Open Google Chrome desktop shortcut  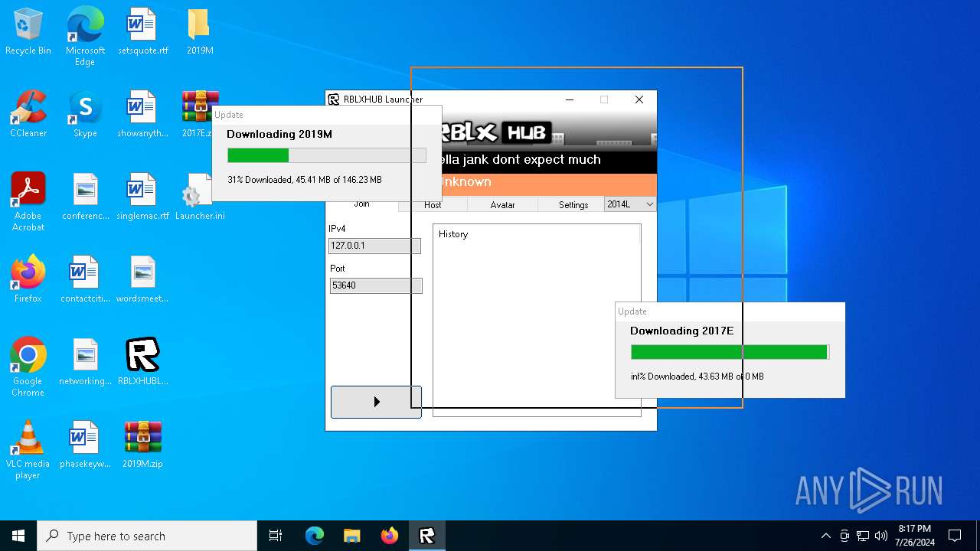[x=28, y=367]
